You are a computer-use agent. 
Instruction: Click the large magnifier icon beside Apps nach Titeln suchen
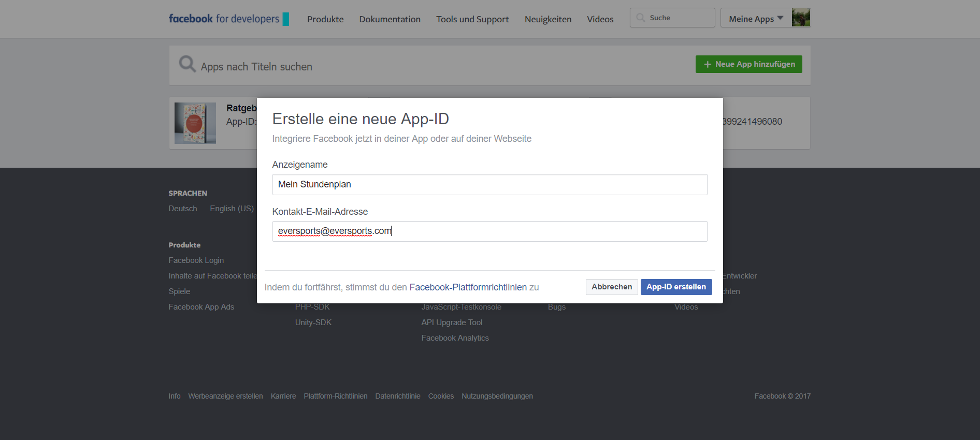[x=187, y=64]
